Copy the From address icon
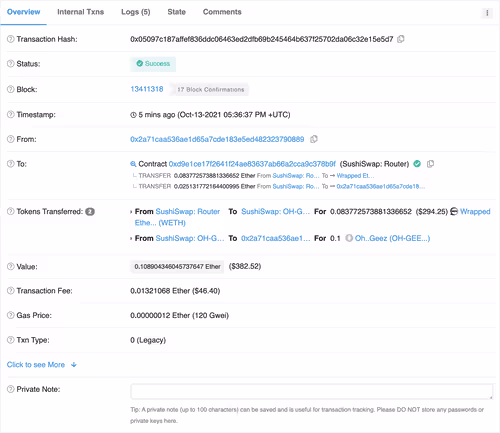Image resolution: width=500 pixels, height=433 pixels. (x=314, y=139)
